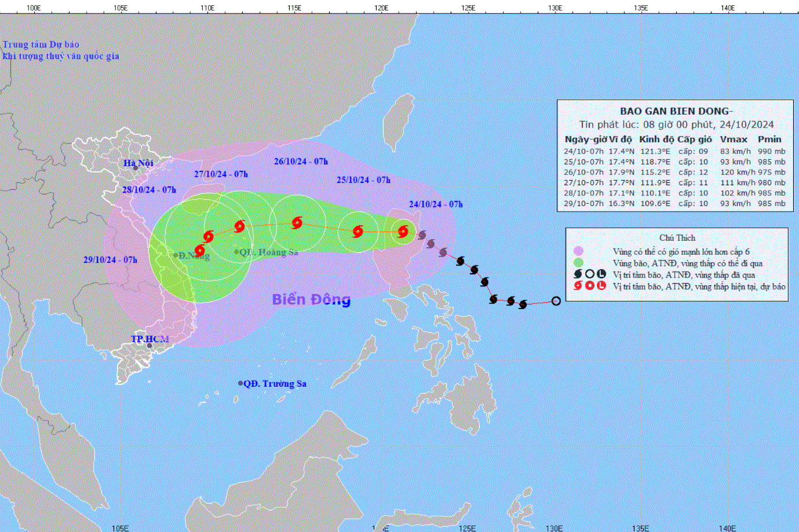Click the 100E longitude label on the top axis
The image size is (799, 532).
coord(34,8)
